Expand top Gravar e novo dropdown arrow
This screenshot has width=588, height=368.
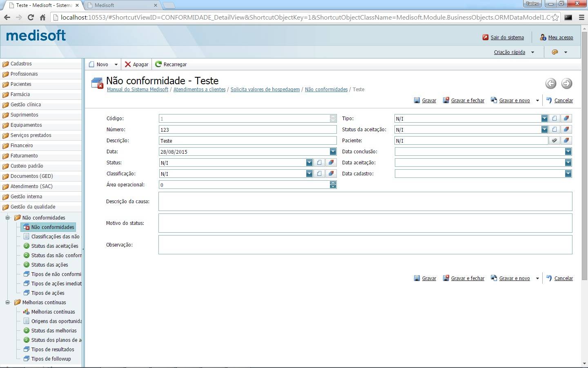(x=537, y=101)
